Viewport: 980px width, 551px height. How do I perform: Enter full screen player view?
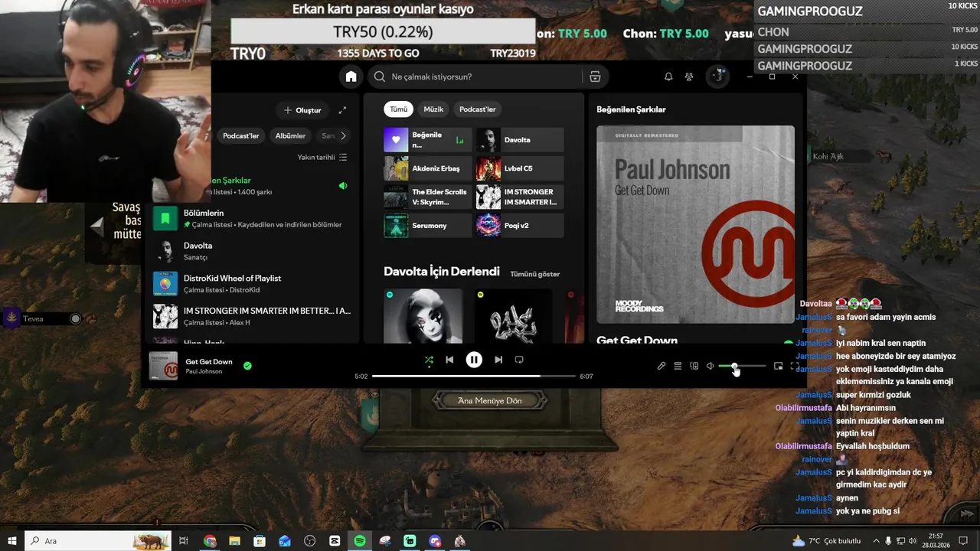(794, 366)
